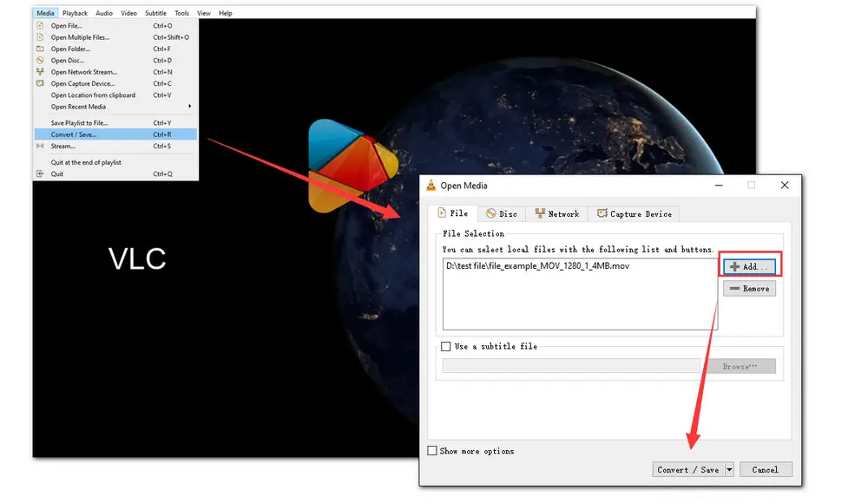Click the Convert / Save button

(688, 470)
